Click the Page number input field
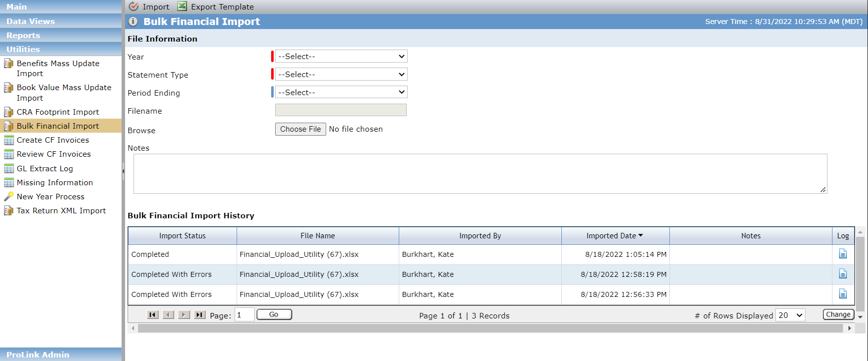Viewport: 868px width, 361px height. pos(245,315)
